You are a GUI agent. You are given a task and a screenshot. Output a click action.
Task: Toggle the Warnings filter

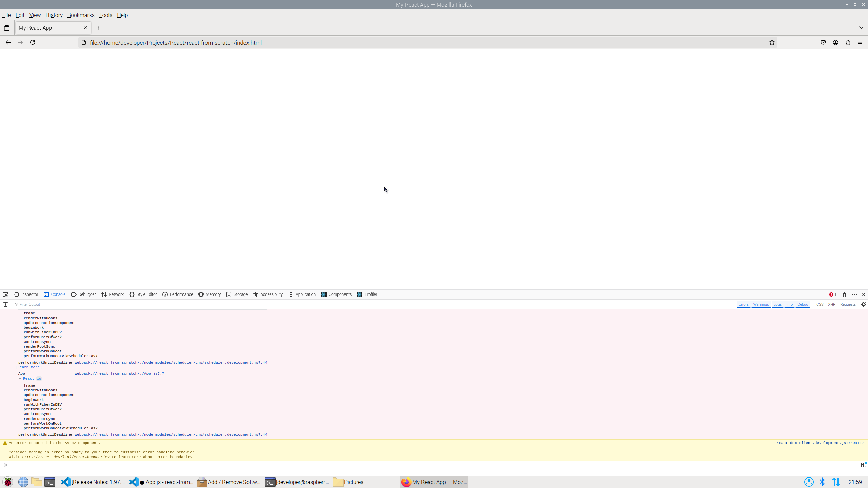click(761, 304)
